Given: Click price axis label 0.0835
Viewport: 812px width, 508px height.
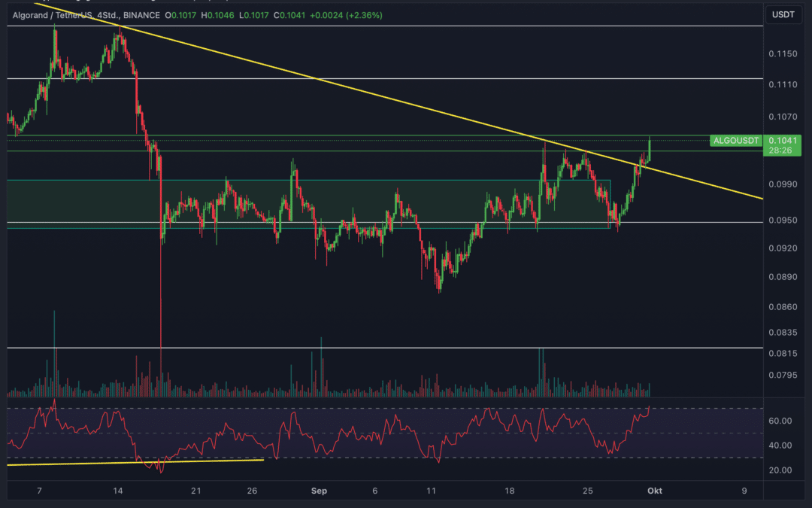Looking at the screenshot, I should (x=783, y=333).
